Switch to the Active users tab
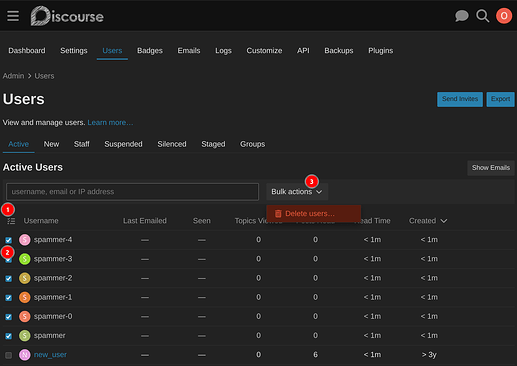The image size is (517, 366). [x=18, y=144]
